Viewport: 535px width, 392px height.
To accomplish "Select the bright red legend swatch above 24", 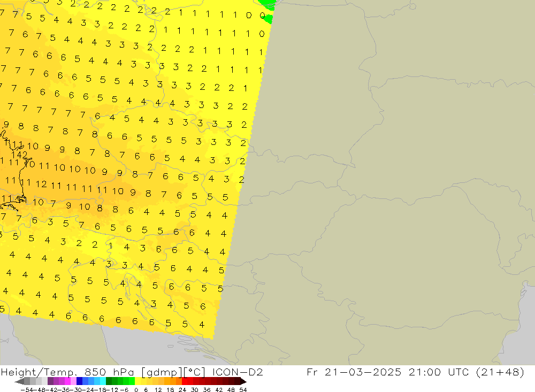I will coord(185,381).
